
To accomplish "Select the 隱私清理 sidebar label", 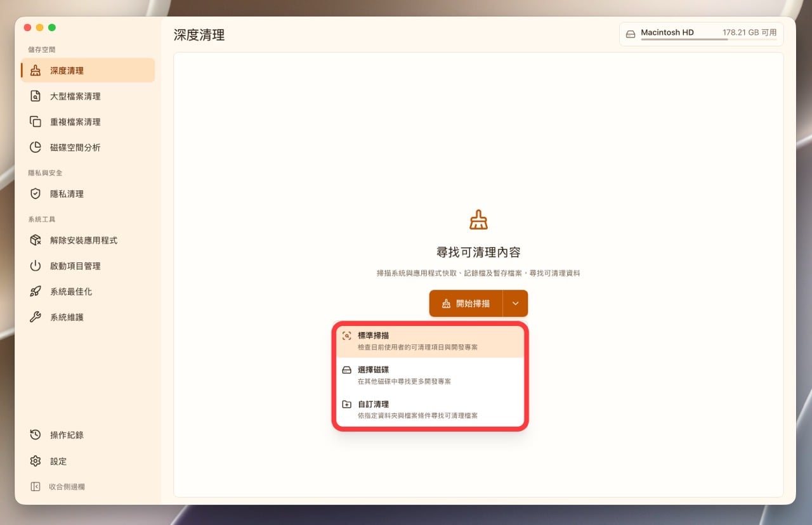I will (67, 194).
